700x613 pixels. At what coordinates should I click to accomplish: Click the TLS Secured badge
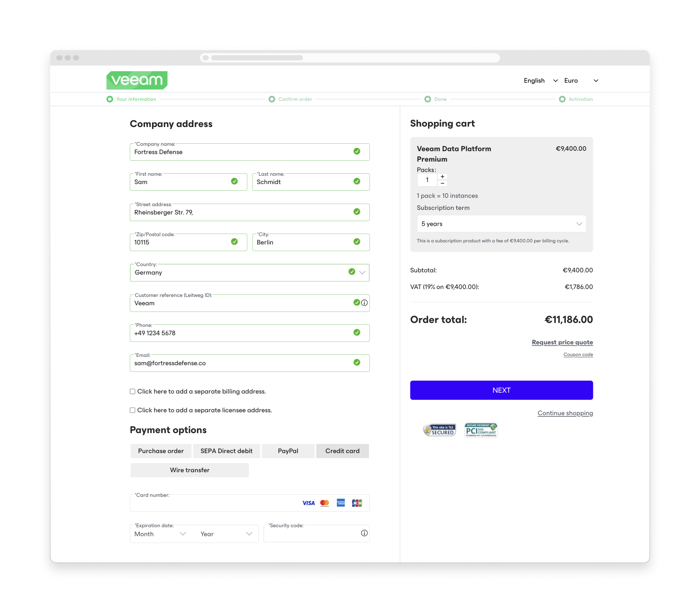coord(440,430)
